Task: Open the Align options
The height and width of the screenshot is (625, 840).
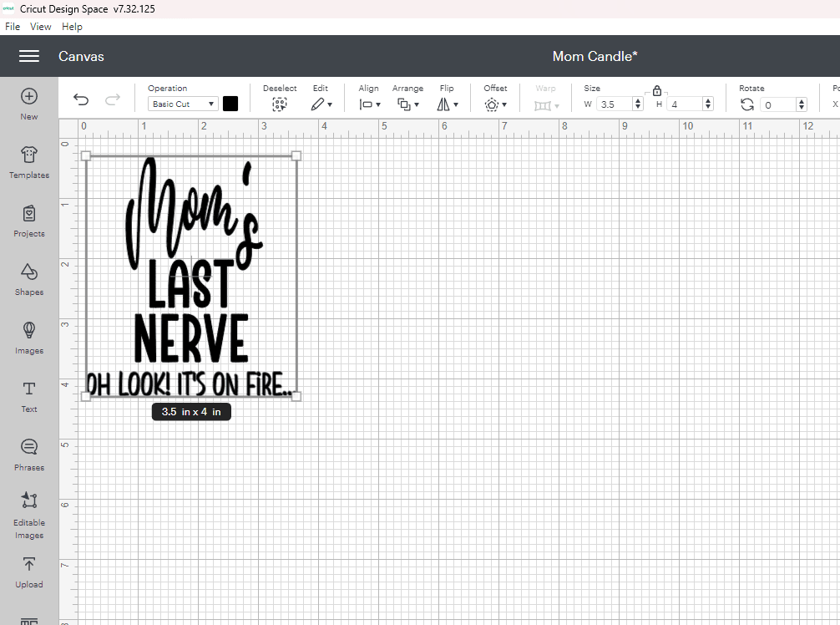Action: coord(366,104)
